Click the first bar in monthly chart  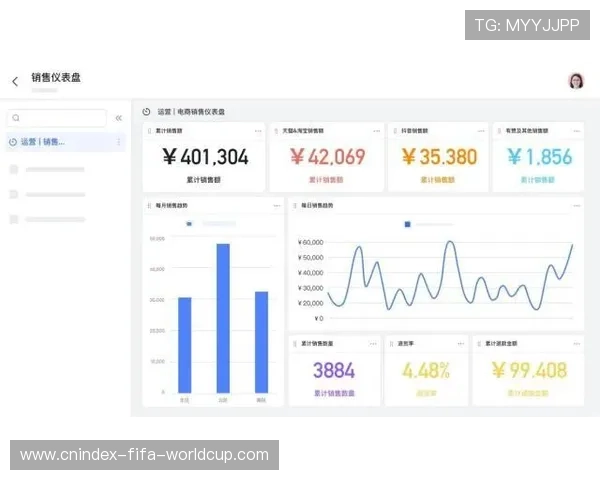coord(185,345)
